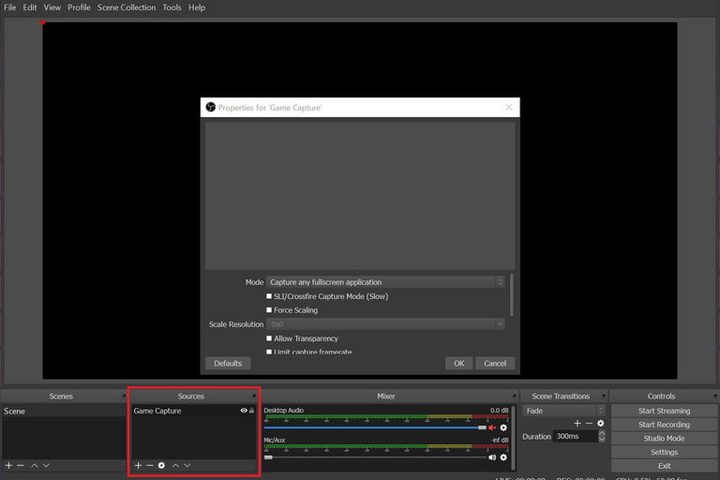The image size is (720, 480).
Task: Click the remove source minus icon
Action: [150, 466]
